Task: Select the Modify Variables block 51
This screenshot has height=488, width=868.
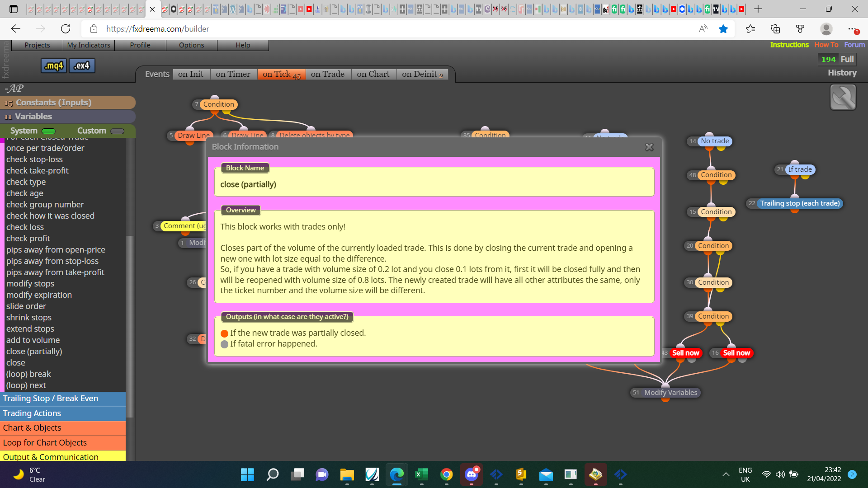Action: click(x=671, y=393)
